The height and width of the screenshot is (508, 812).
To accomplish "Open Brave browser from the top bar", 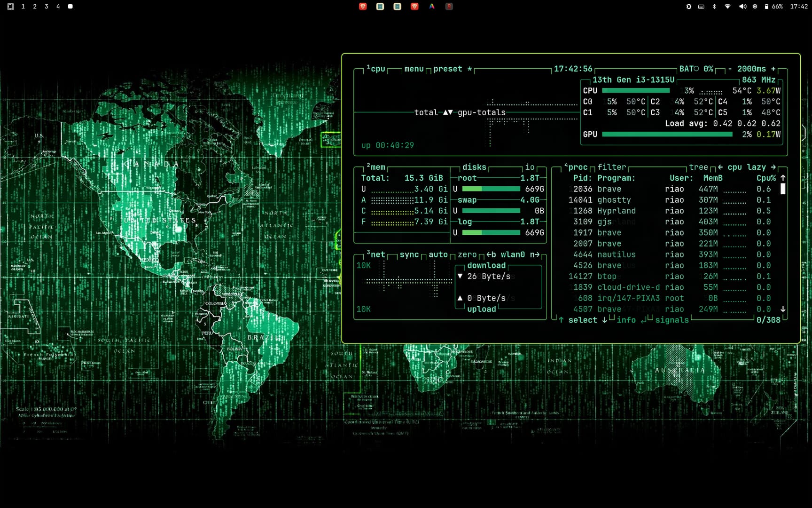I will pyautogui.click(x=362, y=7).
